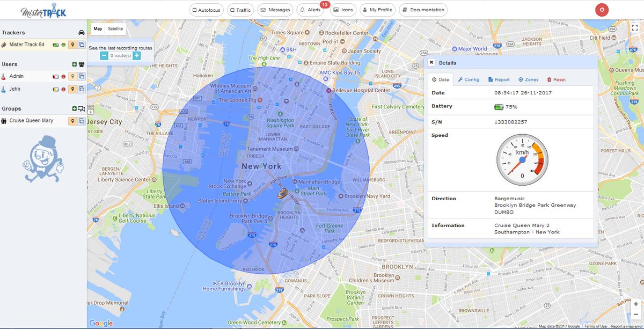This screenshot has width=644, height=329.
Task: Click the blue John user avatar icon
Action: pos(4,89)
